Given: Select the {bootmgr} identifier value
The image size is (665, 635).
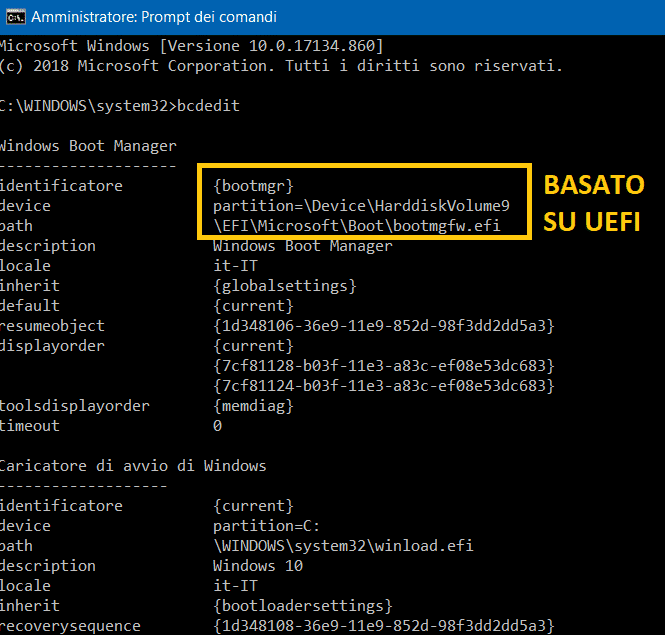Looking at the screenshot, I should click(x=253, y=186).
